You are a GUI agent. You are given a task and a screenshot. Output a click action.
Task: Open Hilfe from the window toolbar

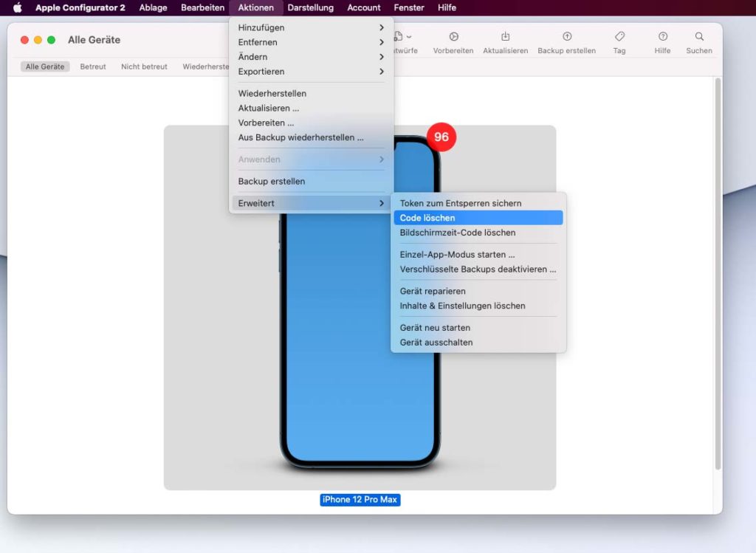[x=662, y=37]
